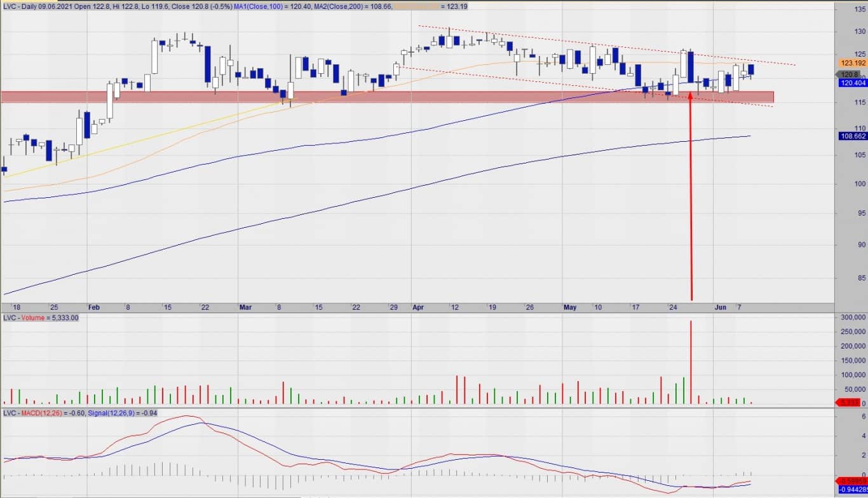Click the Jun label on date axis

coord(719,307)
